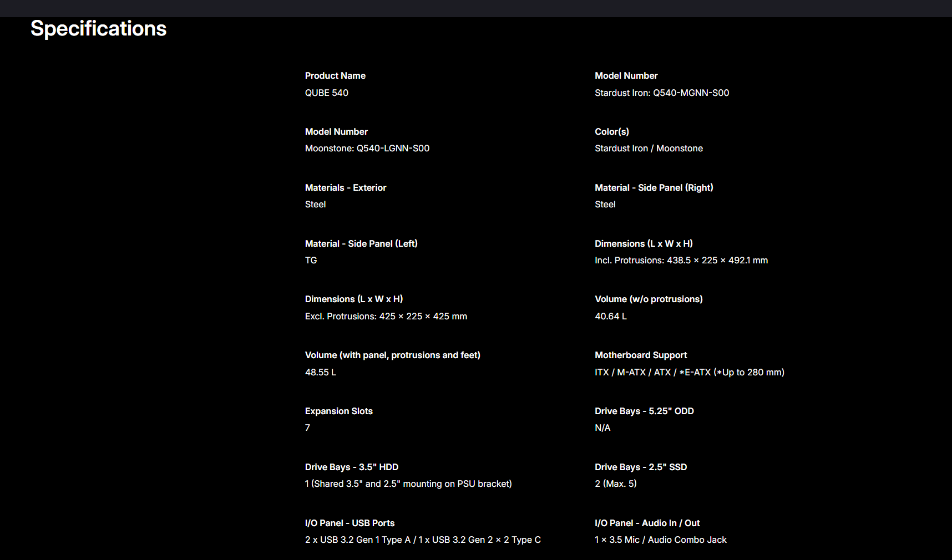Click the Drive Bays - 5.25" ODD label
Image resolution: width=952 pixels, height=560 pixels.
[x=644, y=411]
